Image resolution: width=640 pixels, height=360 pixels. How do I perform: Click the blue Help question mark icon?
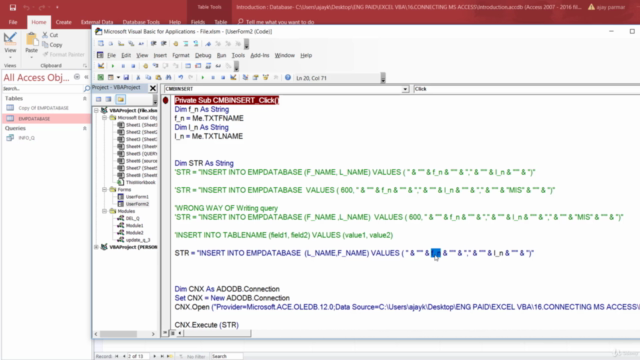[288, 78]
